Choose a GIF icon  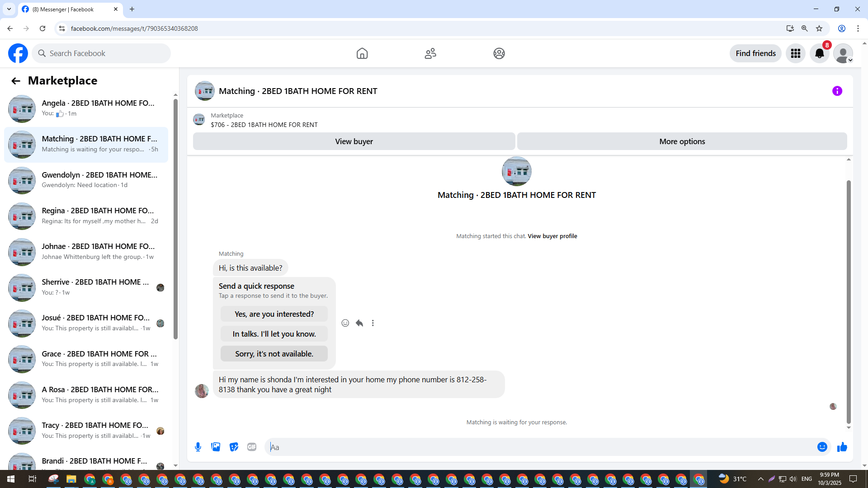point(252,447)
